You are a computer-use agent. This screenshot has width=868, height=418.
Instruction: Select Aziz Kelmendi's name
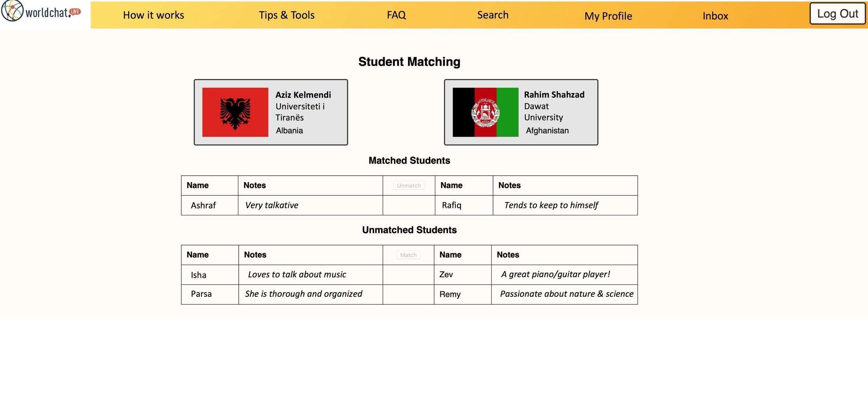pos(303,95)
